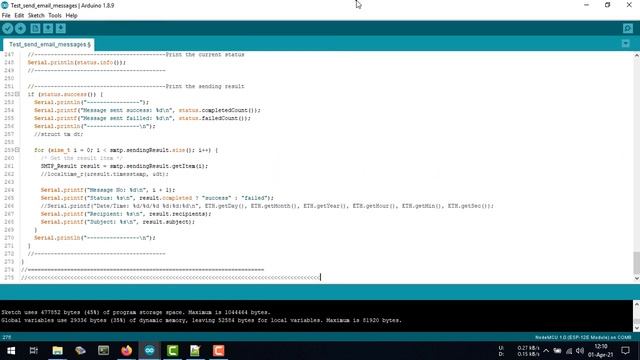Viewport: 640px width, 360px height.
Task: Open the Help menu
Action: (71, 16)
